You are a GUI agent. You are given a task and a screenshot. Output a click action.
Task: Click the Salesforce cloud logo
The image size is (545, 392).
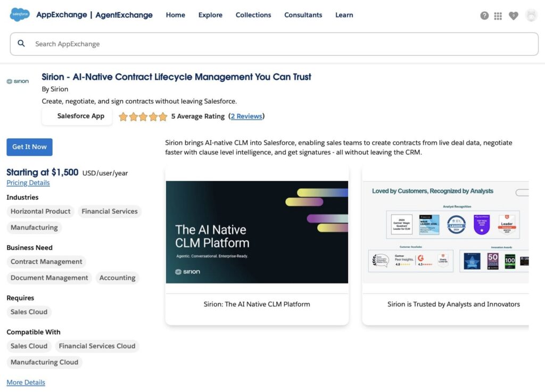click(19, 15)
